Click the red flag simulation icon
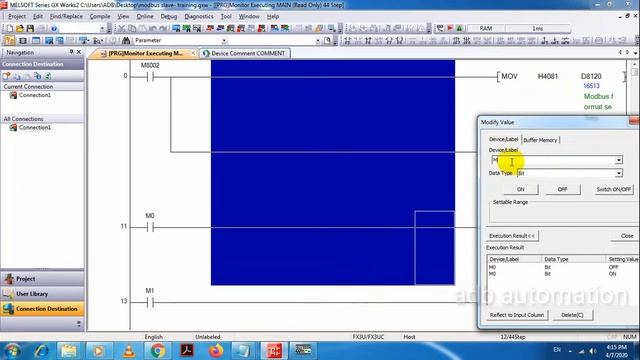The width and height of the screenshot is (640, 360). point(450,29)
